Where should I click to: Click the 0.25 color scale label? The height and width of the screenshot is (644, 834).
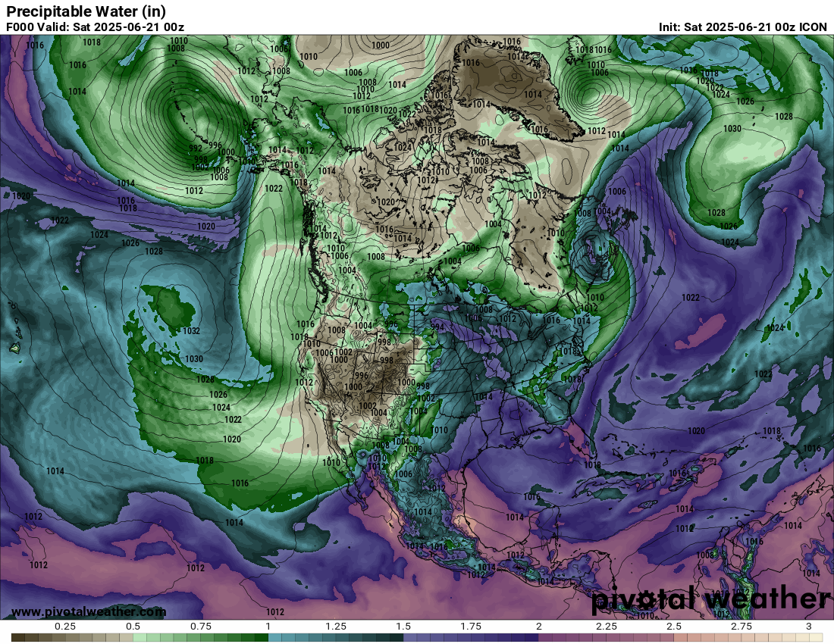point(65,627)
